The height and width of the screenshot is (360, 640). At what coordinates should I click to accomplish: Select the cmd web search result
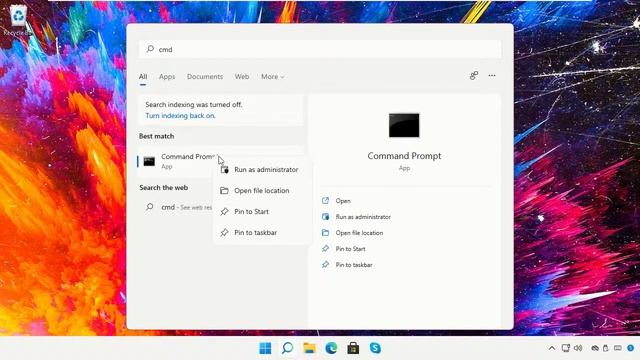(x=179, y=207)
